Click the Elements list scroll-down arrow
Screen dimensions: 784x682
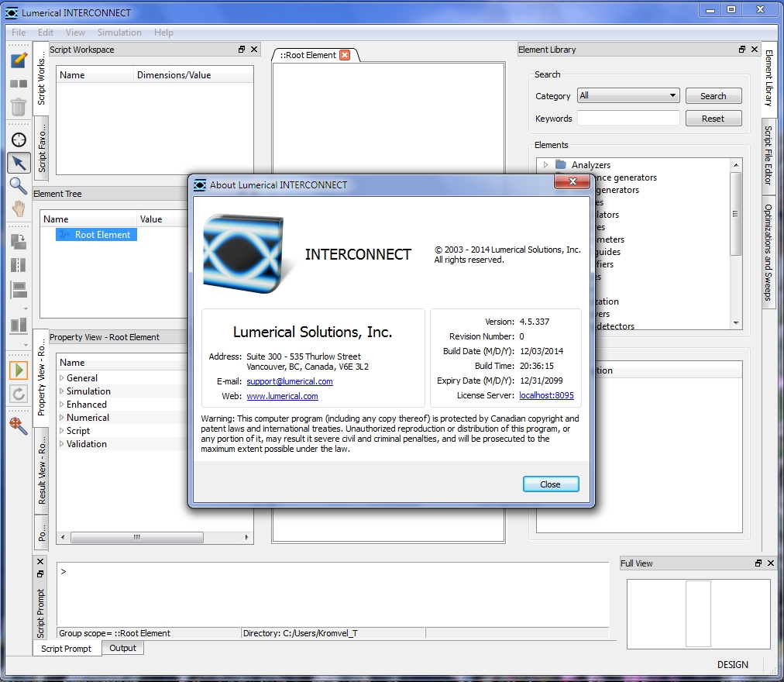point(735,322)
